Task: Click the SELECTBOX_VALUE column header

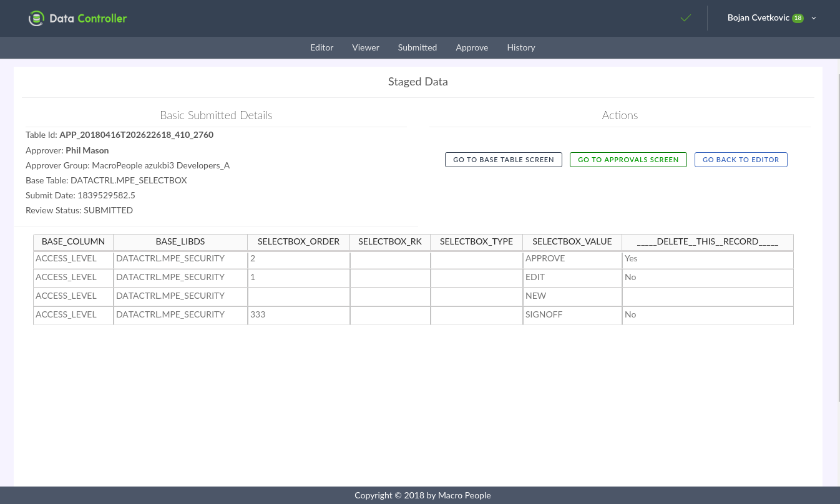Action: (572, 242)
